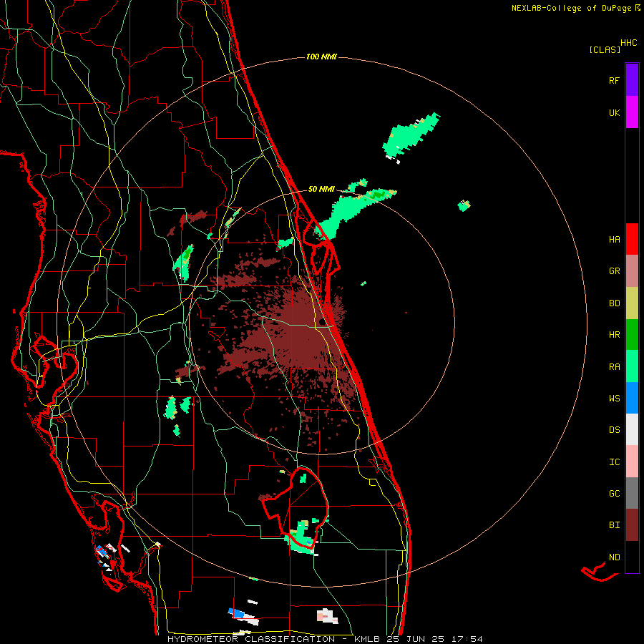
Task: Click the IC light pink legend swatch
Action: pyautogui.click(x=632, y=462)
